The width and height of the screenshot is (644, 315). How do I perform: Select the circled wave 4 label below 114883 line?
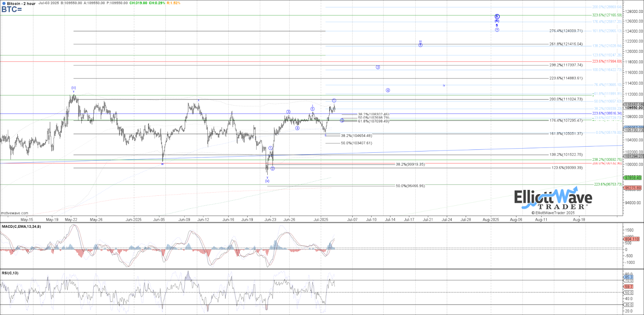(x=388, y=90)
